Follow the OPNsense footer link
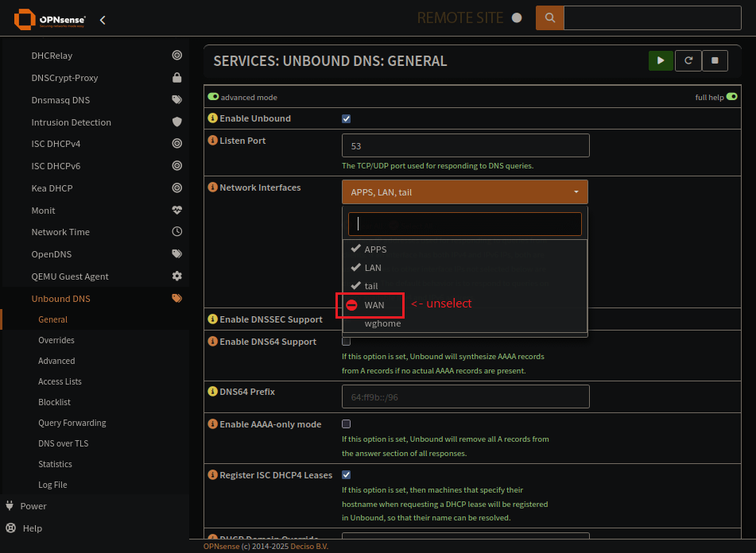756x553 pixels. coord(221,547)
